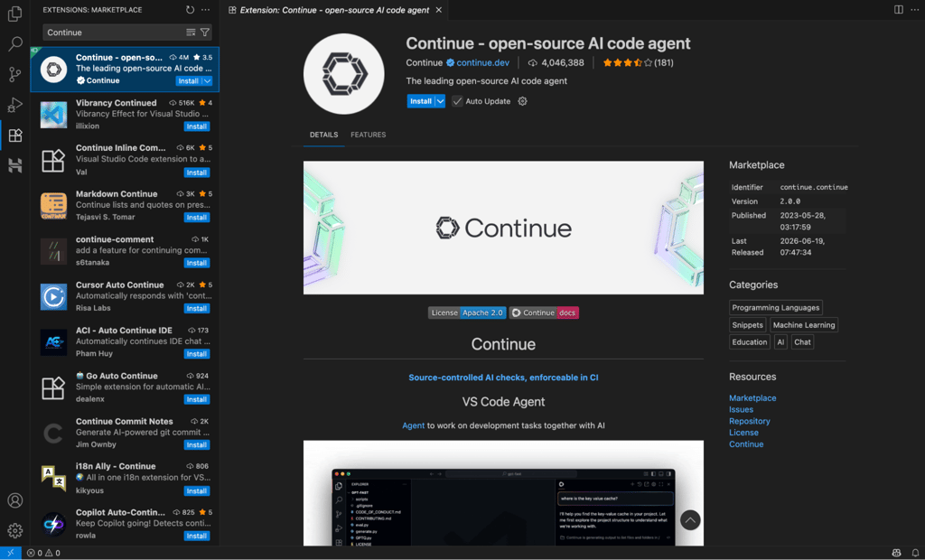Select the Continue extension logo in the list

(53, 69)
